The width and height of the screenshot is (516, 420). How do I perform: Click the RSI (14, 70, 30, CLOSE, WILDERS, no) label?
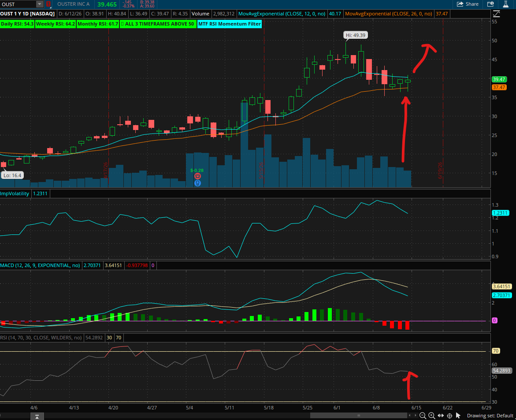[x=41, y=338]
